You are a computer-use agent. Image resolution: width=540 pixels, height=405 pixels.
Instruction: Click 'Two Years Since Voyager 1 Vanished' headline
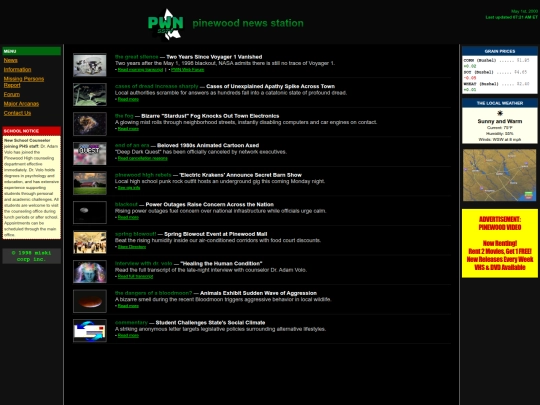click(214, 57)
